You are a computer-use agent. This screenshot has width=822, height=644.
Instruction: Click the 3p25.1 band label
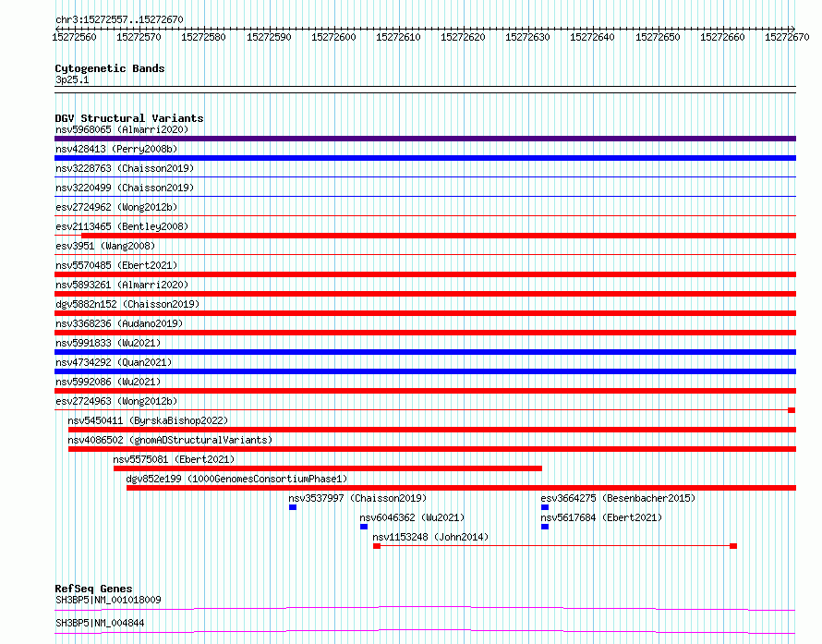[x=72, y=79]
